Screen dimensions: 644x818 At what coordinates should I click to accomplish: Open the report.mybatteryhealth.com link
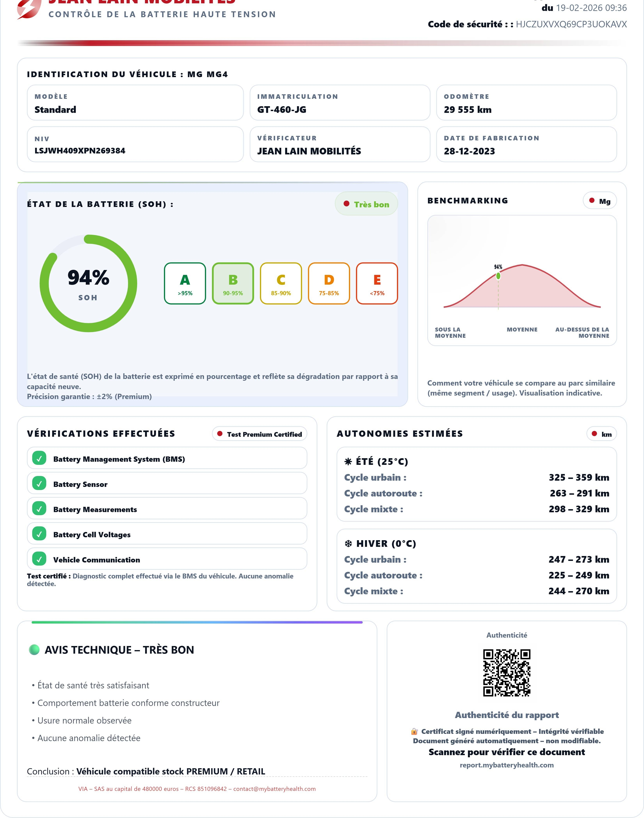(x=506, y=765)
